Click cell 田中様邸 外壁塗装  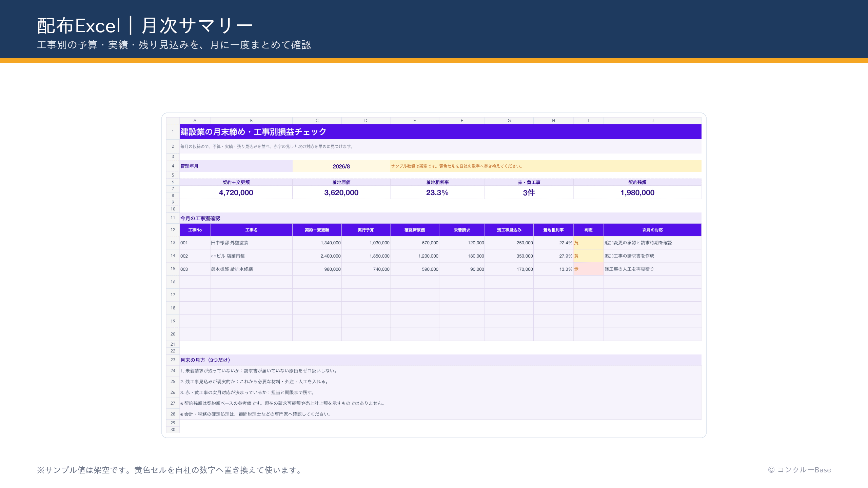(251, 243)
